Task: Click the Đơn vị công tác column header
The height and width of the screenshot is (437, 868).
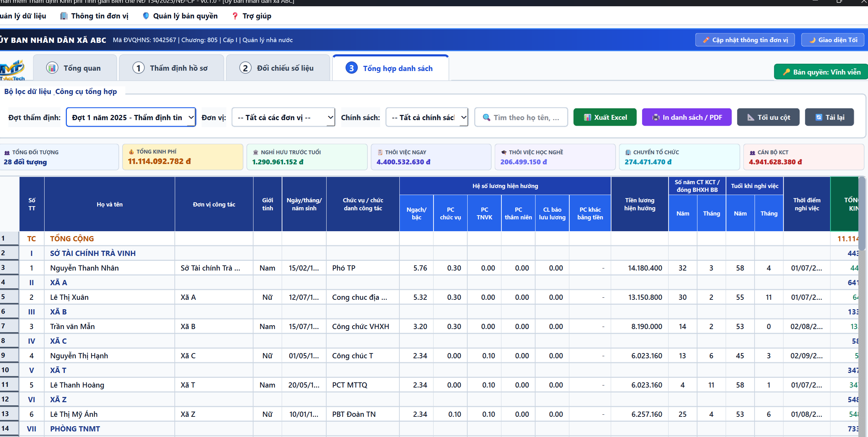Action: [214, 204]
